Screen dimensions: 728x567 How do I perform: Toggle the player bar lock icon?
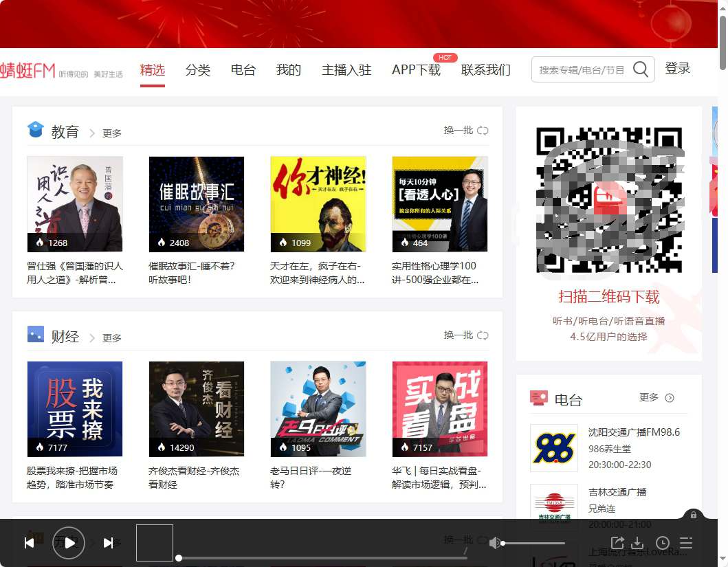tap(693, 515)
